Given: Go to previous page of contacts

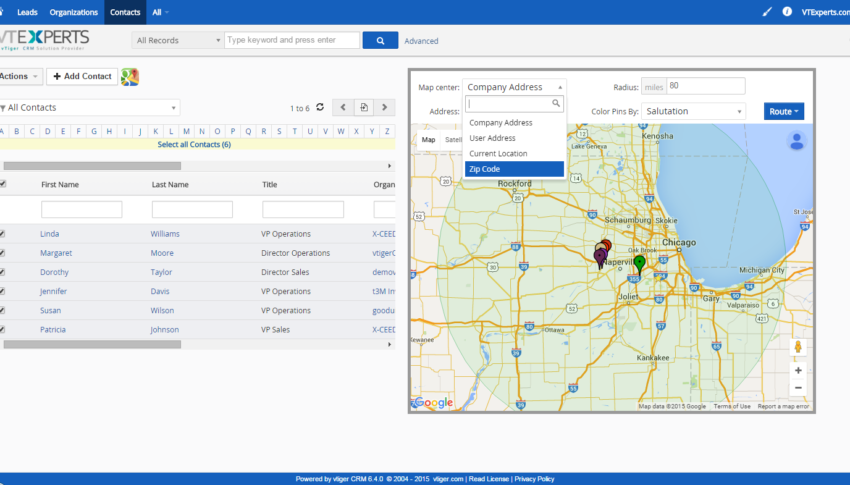Looking at the screenshot, I should pyautogui.click(x=343, y=107).
